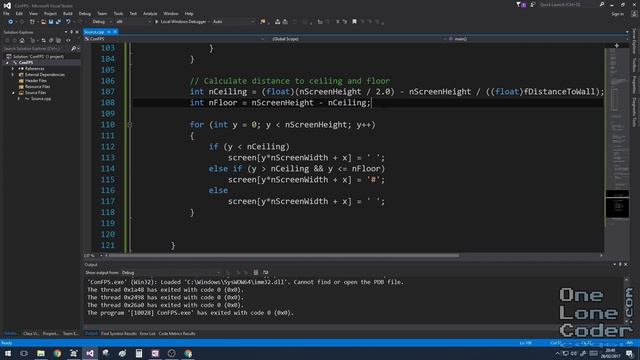Click the horizontal scrollbar of the code editor
Viewport: 640px width, 360px height.
point(284,256)
